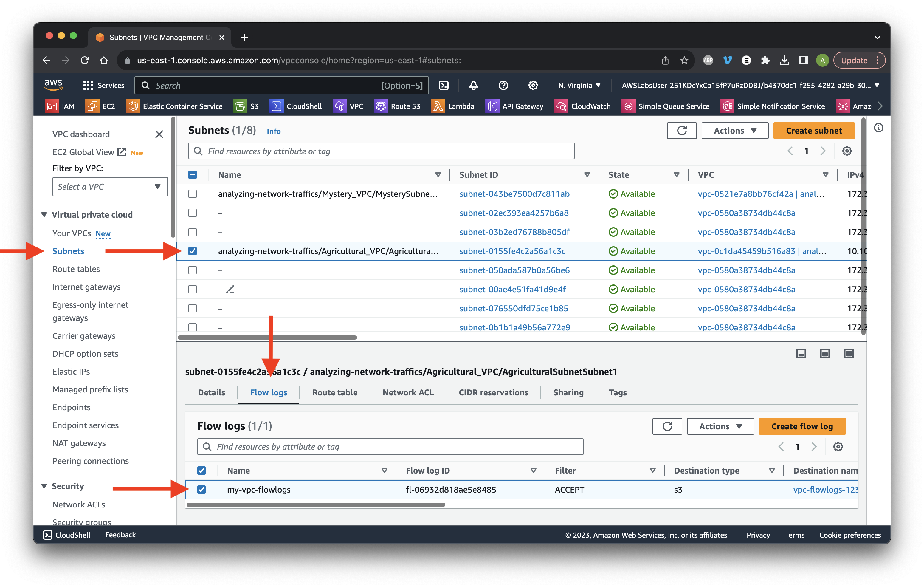Select the subnet-03b2ed76788b805df row checkbox
The width and height of the screenshot is (924, 588).
193,232
